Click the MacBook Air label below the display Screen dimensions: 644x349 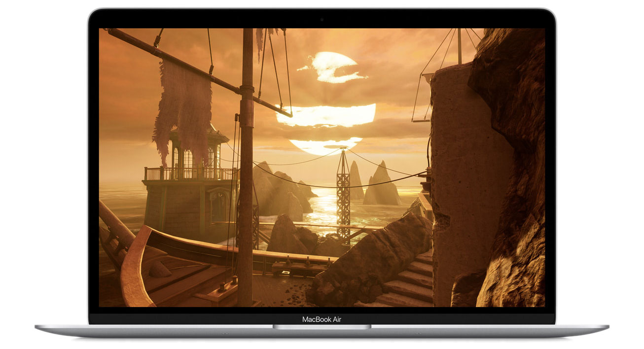pyautogui.click(x=322, y=319)
